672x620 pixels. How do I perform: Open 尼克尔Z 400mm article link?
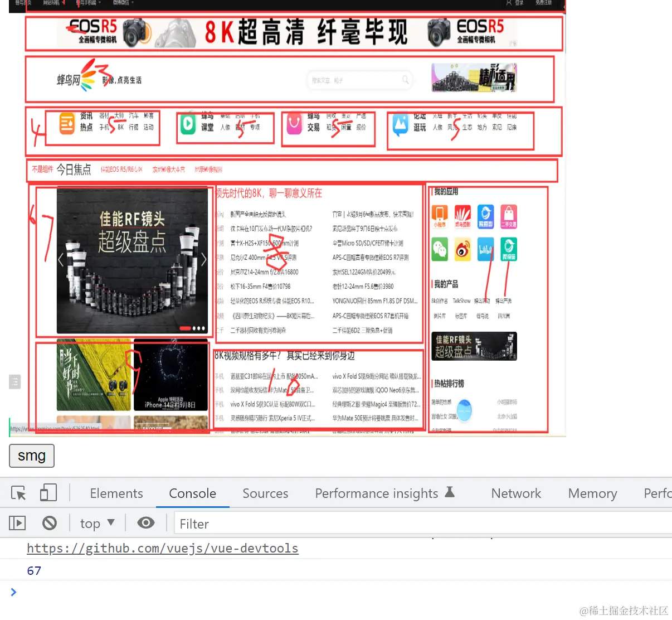(264, 258)
